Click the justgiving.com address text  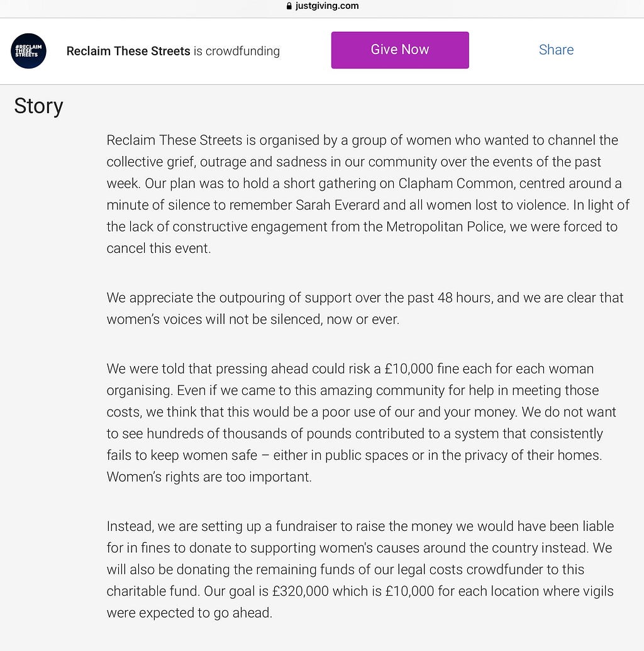327,6
